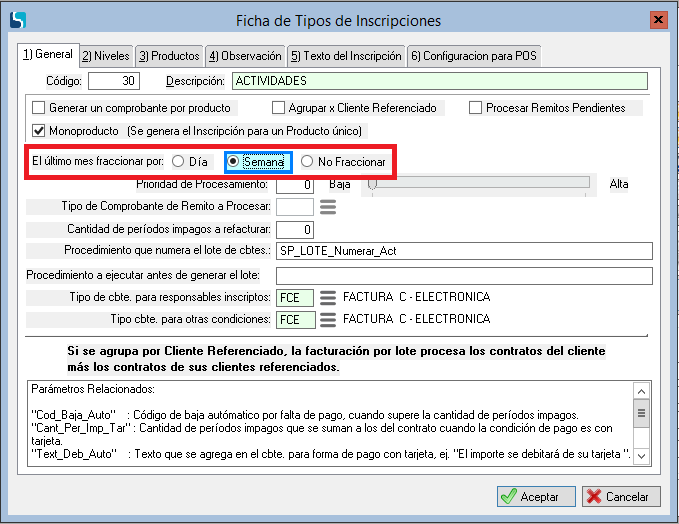Viewport: 679px width, 524px height.
Task: Switch to the 2) Niveles tab
Action: 104,56
